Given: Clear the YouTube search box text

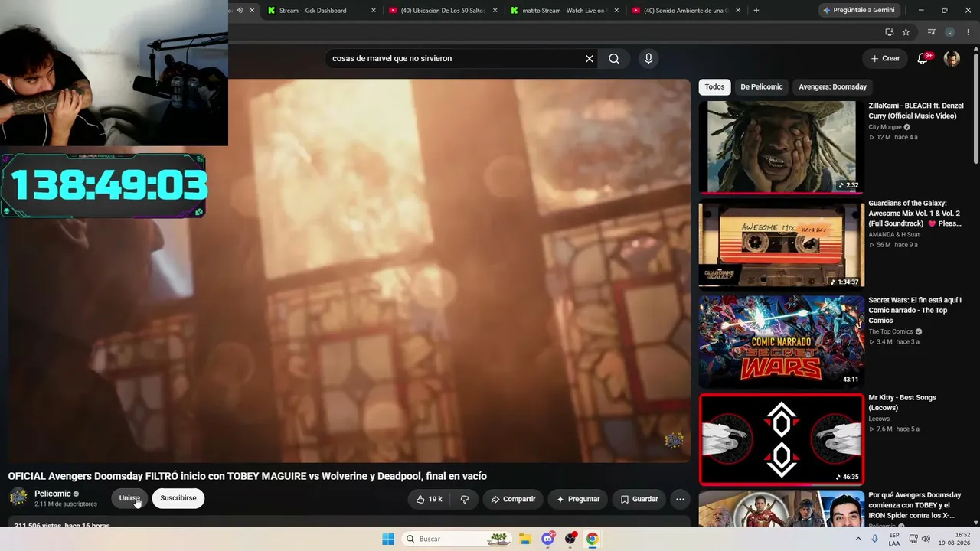Looking at the screenshot, I should (x=590, y=59).
